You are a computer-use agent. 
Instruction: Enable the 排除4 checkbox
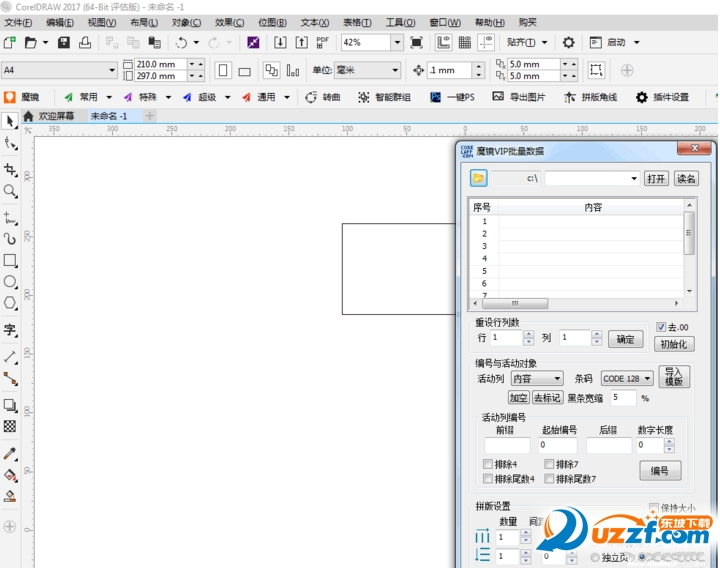[488, 464]
